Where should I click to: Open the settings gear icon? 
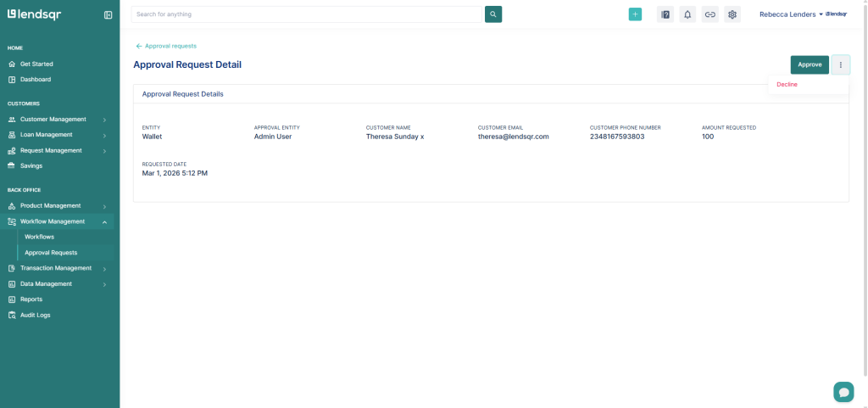click(x=732, y=14)
